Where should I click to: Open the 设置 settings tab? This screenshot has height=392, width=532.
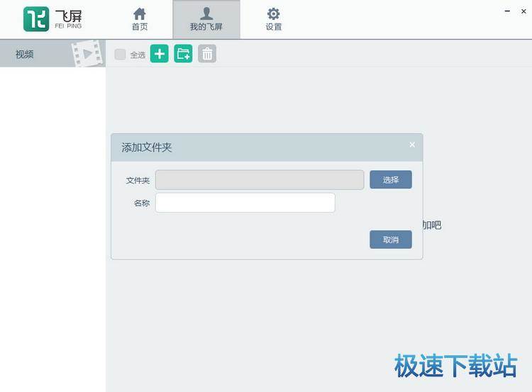274,19
